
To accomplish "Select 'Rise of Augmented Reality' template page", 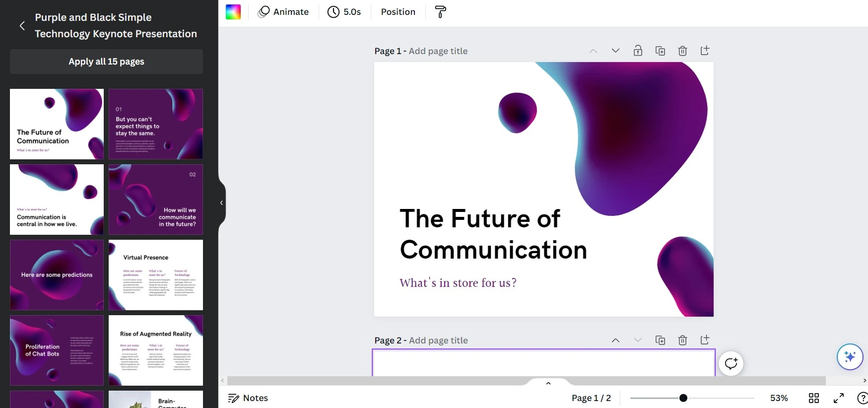I will 156,350.
